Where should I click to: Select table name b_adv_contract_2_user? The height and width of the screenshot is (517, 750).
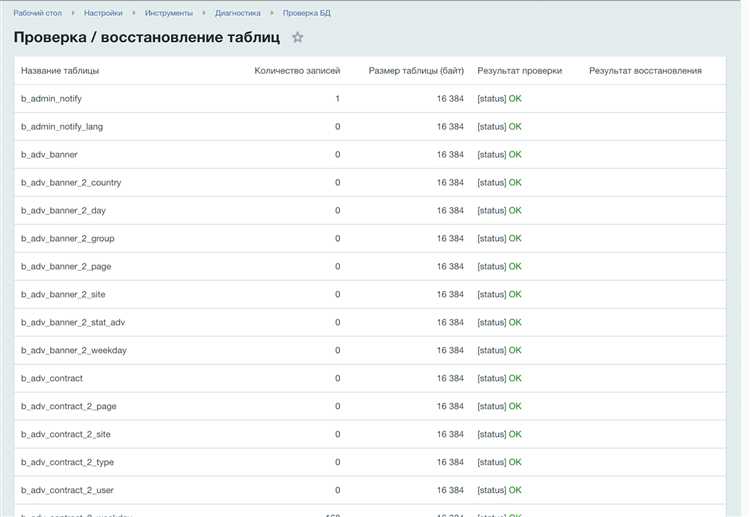(67, 490)
